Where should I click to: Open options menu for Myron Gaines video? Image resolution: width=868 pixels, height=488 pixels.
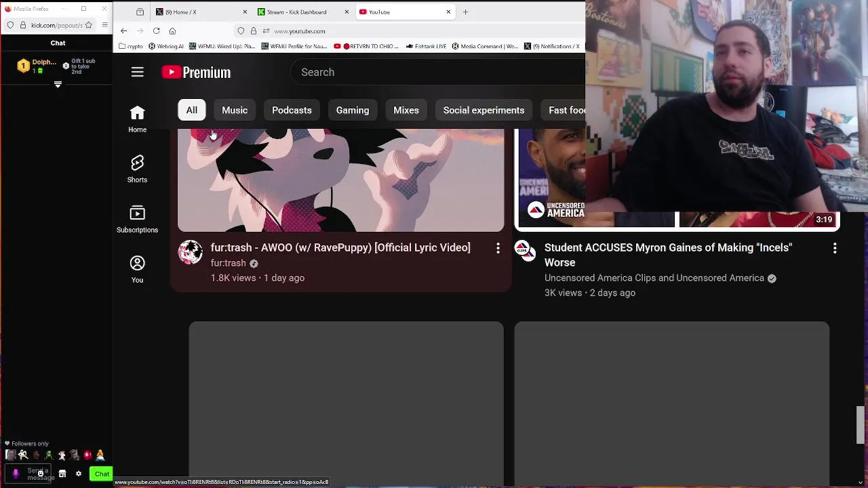(835, 249)
